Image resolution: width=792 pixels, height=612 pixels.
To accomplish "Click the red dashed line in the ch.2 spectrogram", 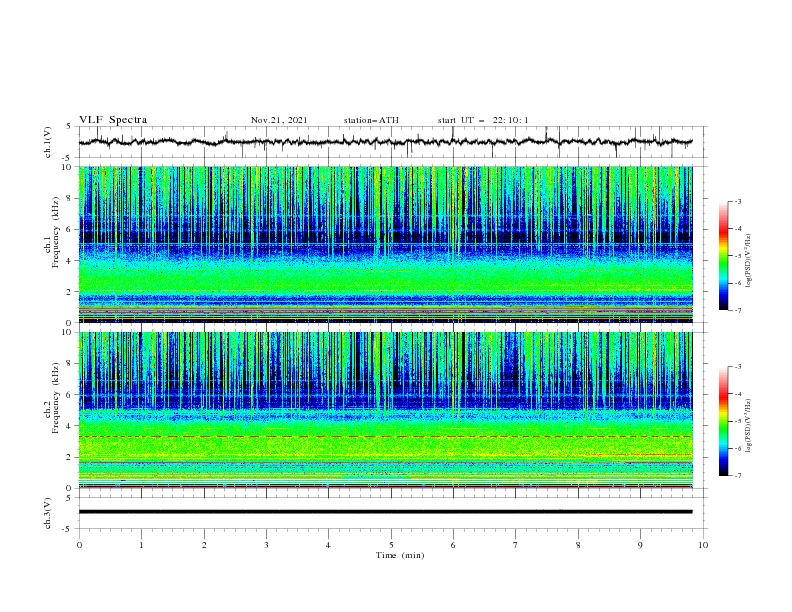I will pos(385,436).
